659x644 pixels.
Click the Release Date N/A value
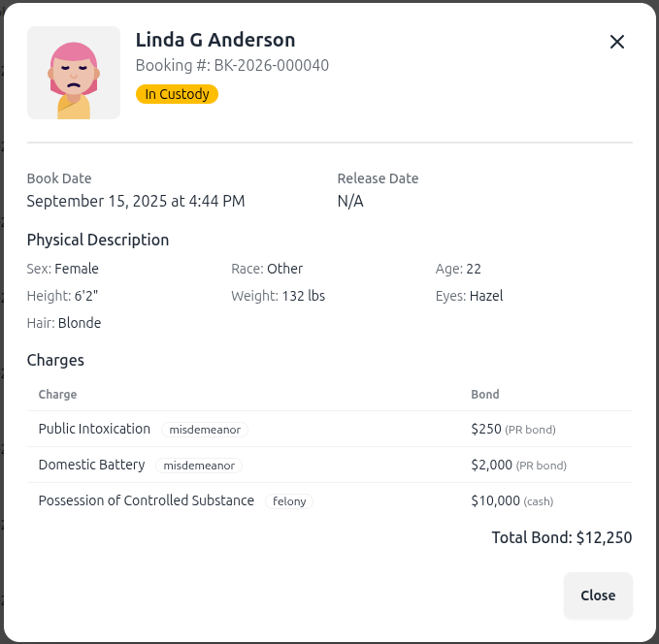350,201
